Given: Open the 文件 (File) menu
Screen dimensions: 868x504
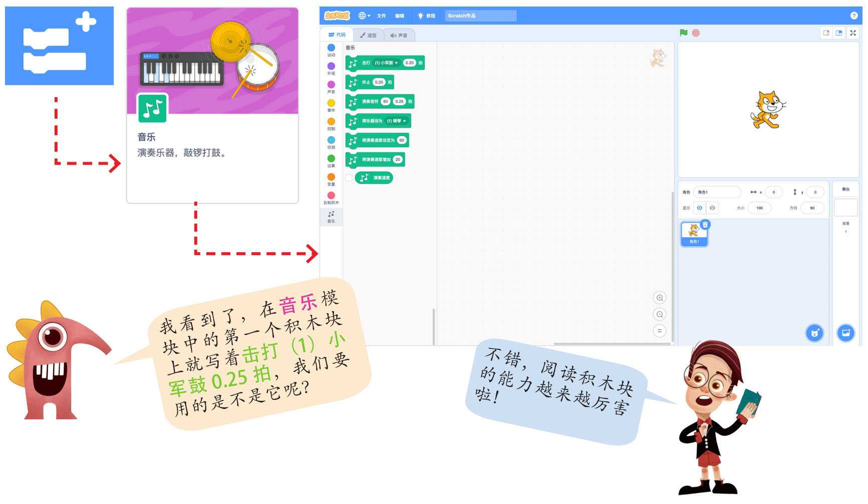Looking at the screenshot, I should [x=382, y=16].
